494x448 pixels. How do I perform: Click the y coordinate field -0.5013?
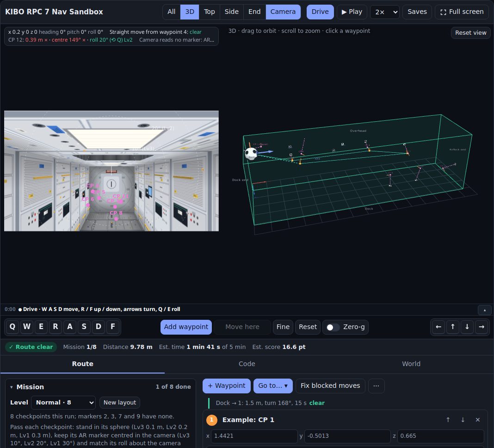click(347, 436)
